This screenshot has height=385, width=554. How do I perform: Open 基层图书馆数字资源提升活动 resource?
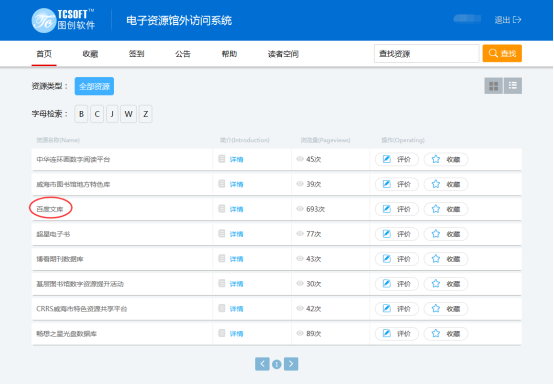coord(80,284)
